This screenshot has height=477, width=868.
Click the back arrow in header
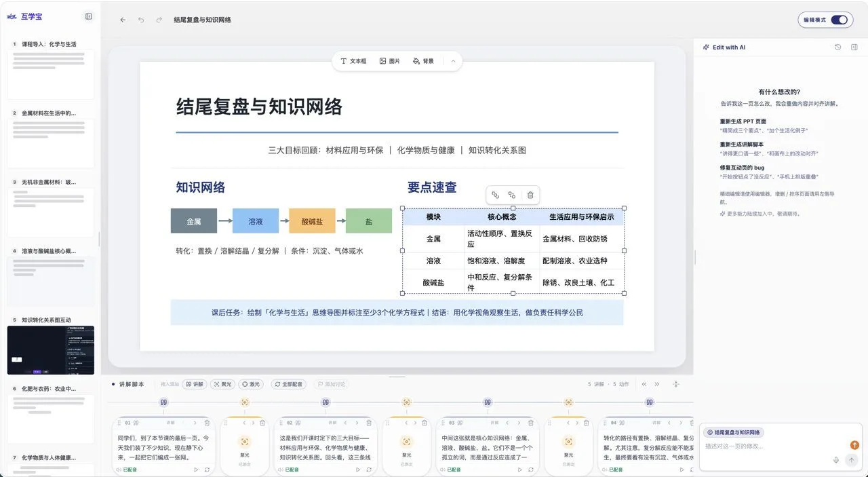[123, 20]
